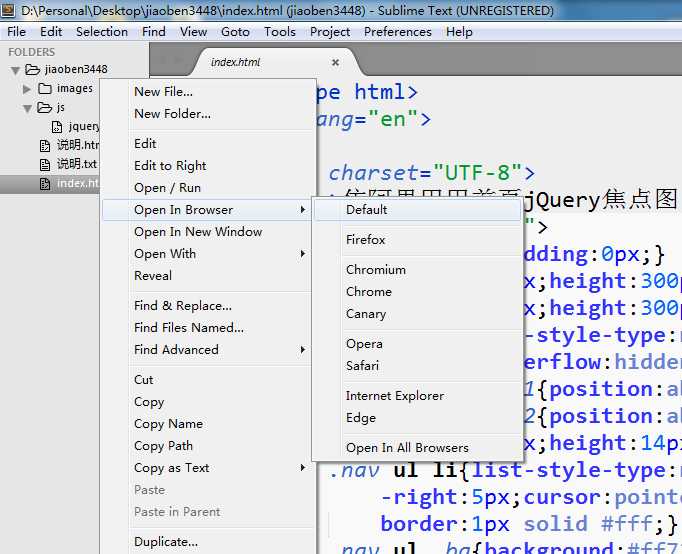This screenshot has width=682, height=554.
Task: Expand the images folder
Action: 27,89
